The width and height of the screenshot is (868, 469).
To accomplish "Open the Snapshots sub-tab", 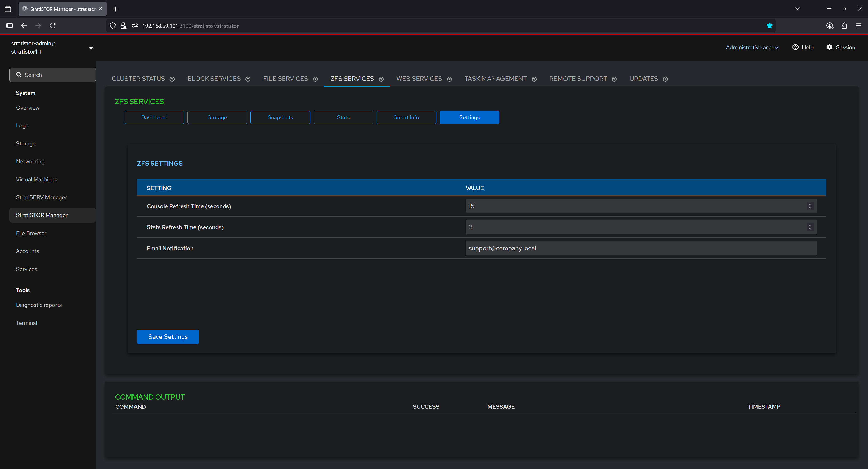I will point(280,117).
